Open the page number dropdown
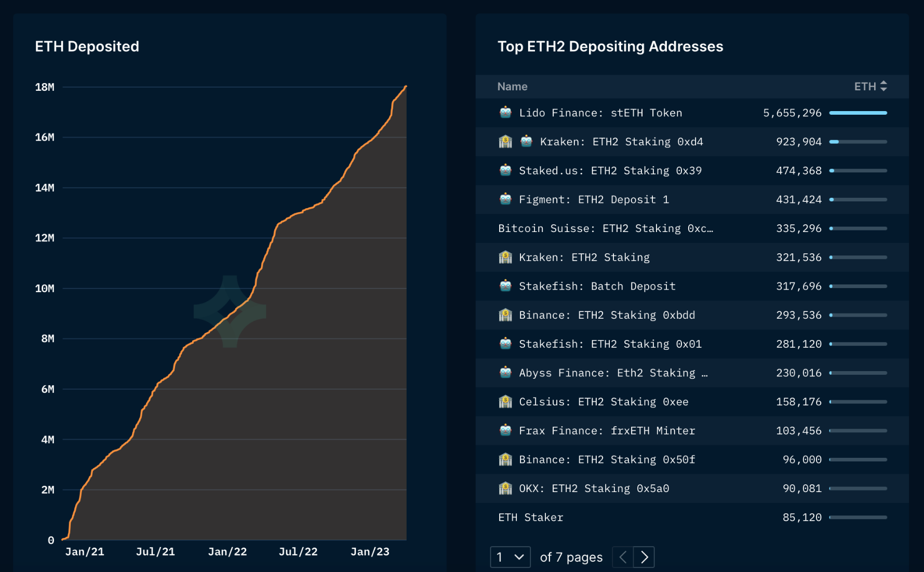 pos(510,557)
